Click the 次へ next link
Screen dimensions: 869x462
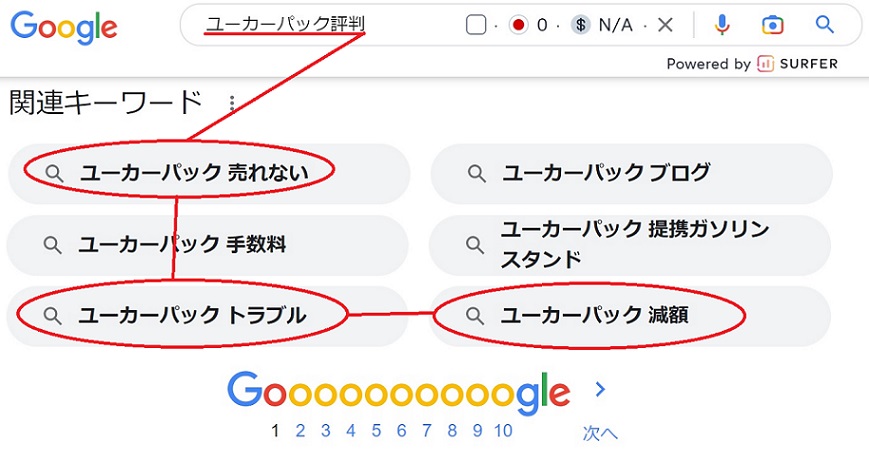(x=600, y=432)
